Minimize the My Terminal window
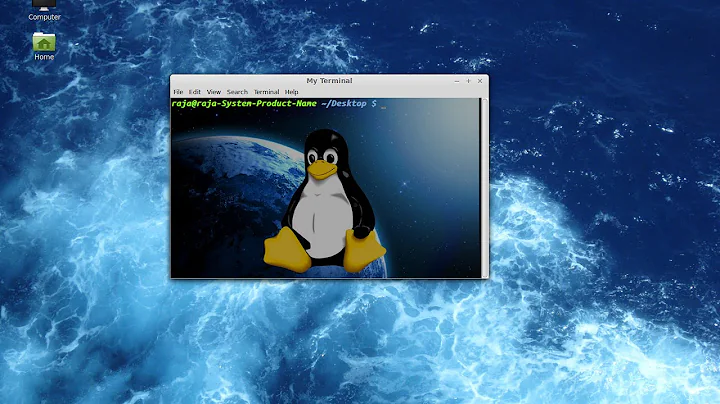The height and width of the screenshot is (404, 720). [x=457, y=81]
